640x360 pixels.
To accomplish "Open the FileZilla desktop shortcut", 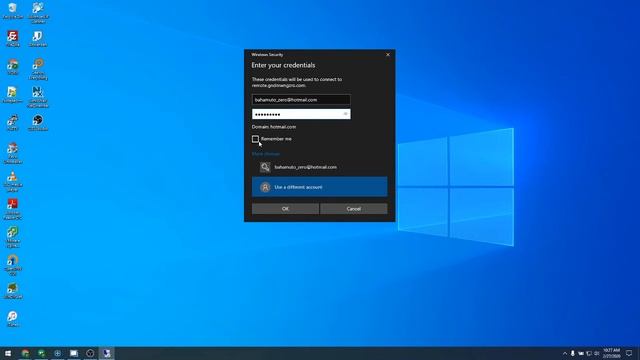I will pos(13,39).
